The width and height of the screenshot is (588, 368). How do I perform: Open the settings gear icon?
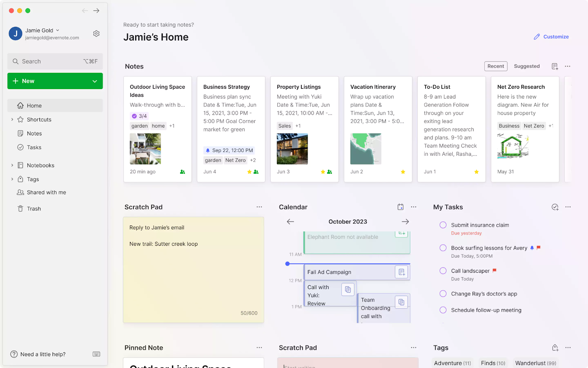pos(96,33)
